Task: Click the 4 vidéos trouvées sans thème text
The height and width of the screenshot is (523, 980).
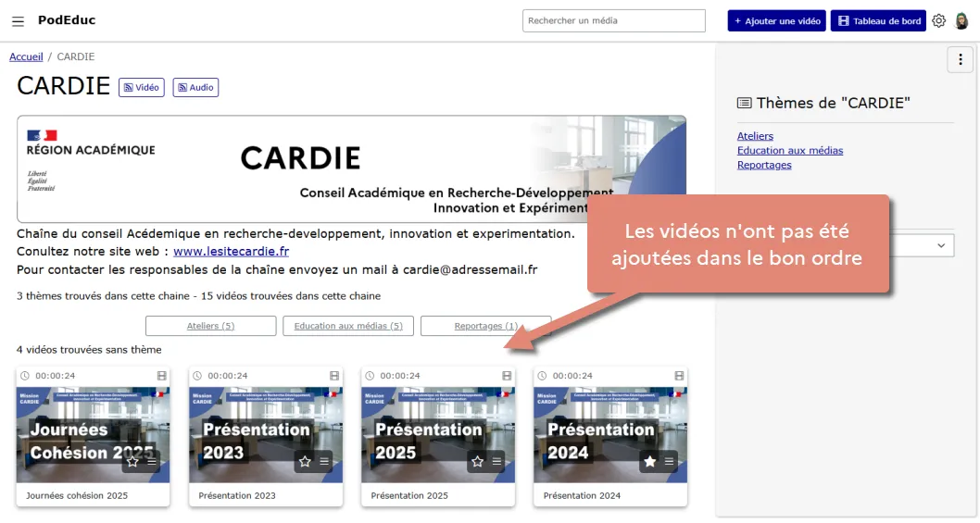Action: pyautogui.click(x=89, y=349)
